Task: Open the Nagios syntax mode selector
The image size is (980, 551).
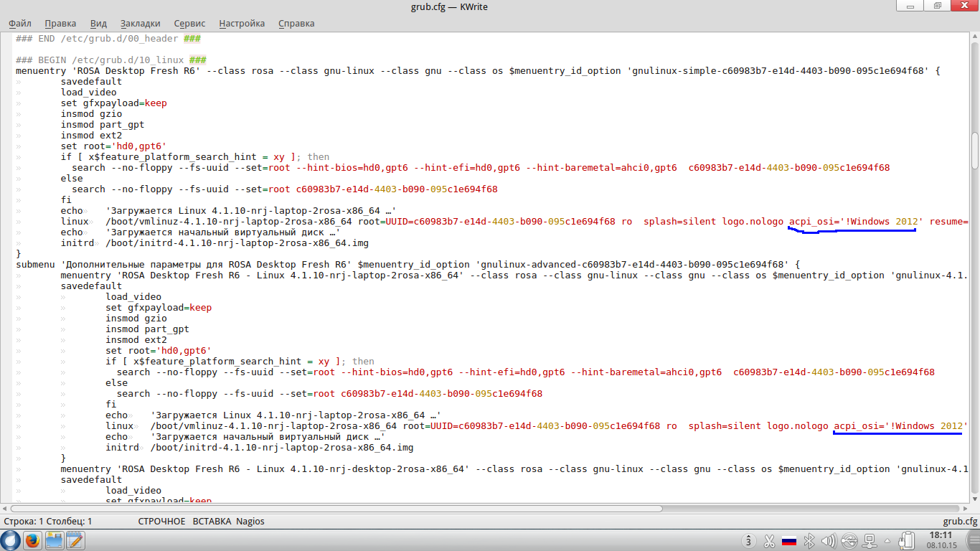Action: pyautogui.click(x=250, y=522)
